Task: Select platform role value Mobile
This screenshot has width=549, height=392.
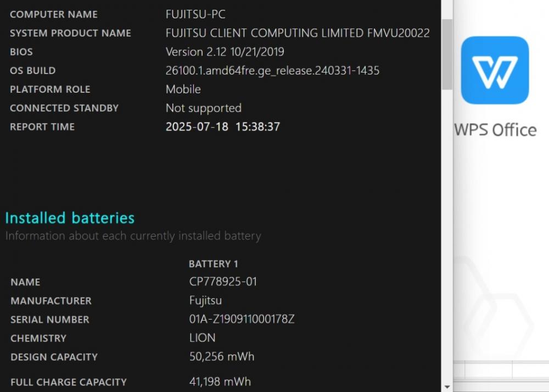Action: tap(183, 89)
